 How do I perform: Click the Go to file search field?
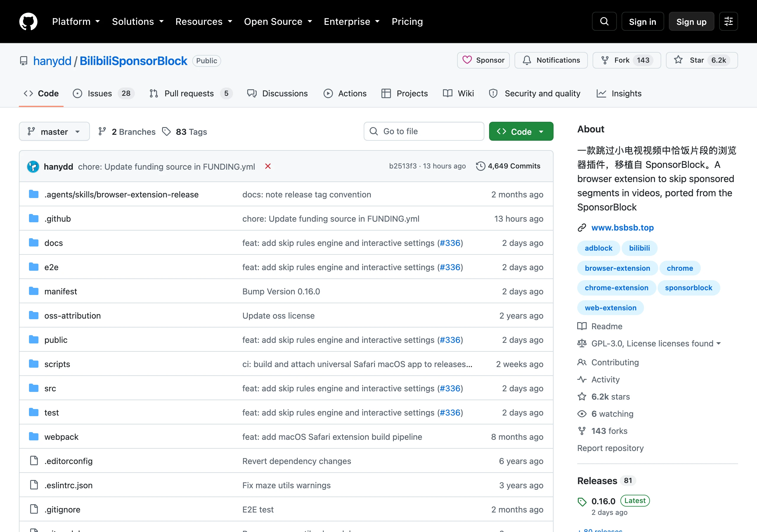tap(424, 132)
